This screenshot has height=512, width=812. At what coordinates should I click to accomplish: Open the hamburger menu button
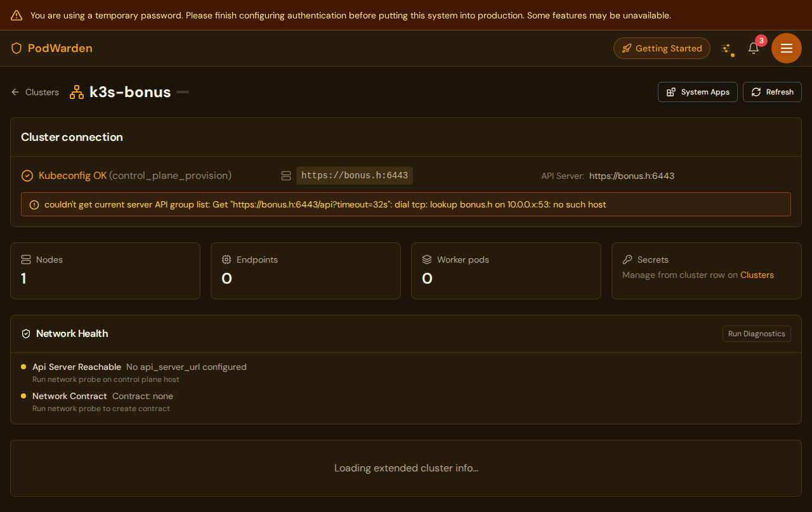pyautogui.click(x=786, y=48)
